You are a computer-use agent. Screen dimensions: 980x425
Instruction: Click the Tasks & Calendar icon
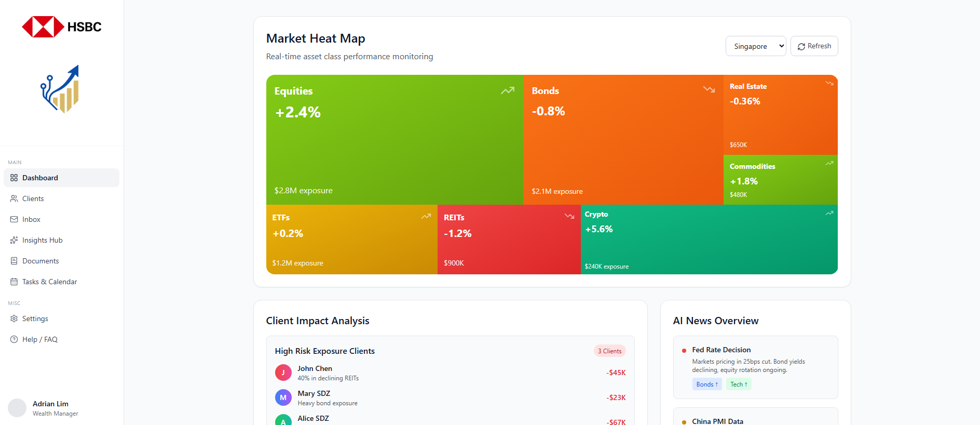pos(14,282)
